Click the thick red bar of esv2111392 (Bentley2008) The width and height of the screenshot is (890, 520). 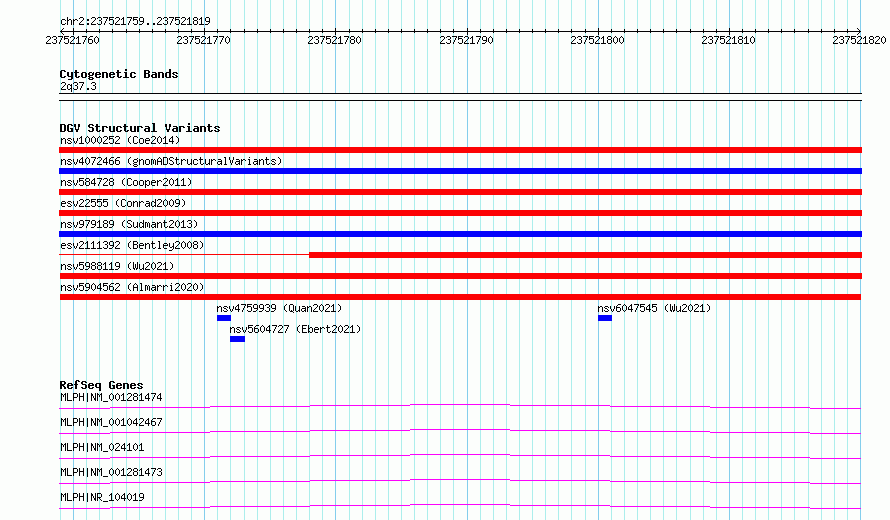coord(585,255)
